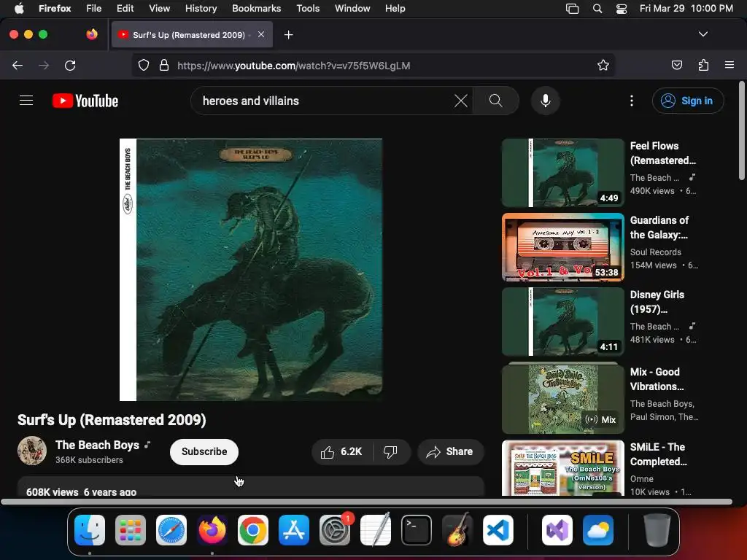Reload the current page
The width and height of the screenshot is (747, 560).
pos(70,65)
